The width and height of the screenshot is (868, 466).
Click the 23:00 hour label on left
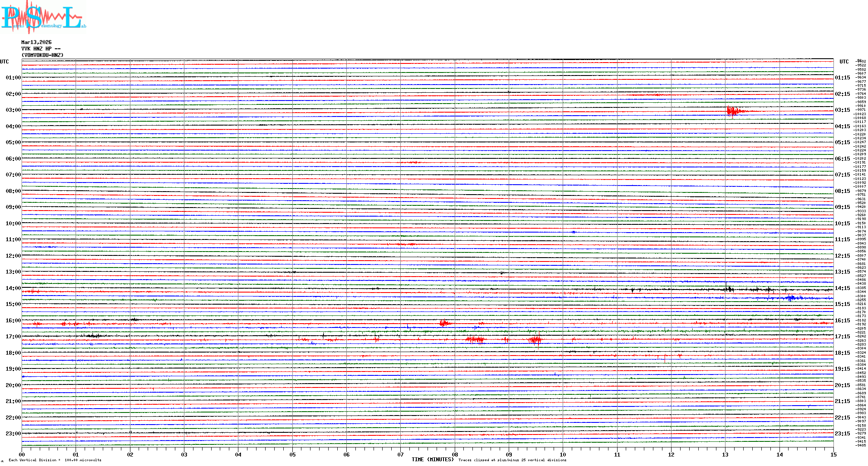[x=13, y=434]
